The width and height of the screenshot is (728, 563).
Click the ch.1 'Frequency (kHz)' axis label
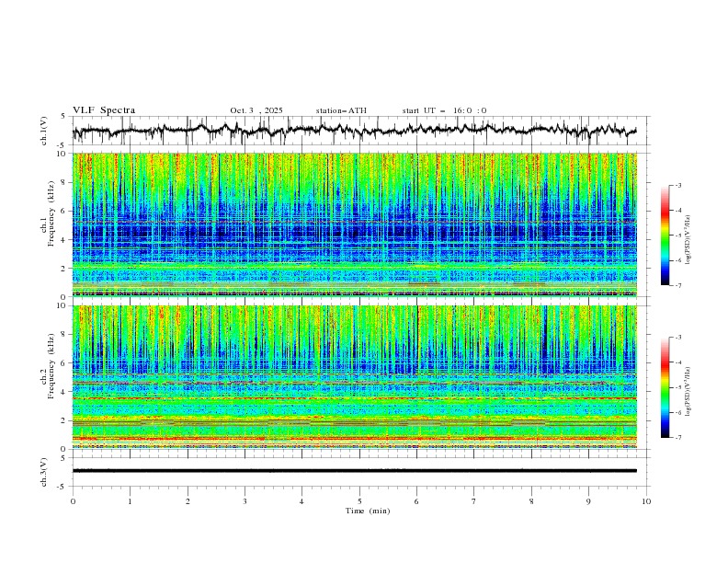[51, 213]
